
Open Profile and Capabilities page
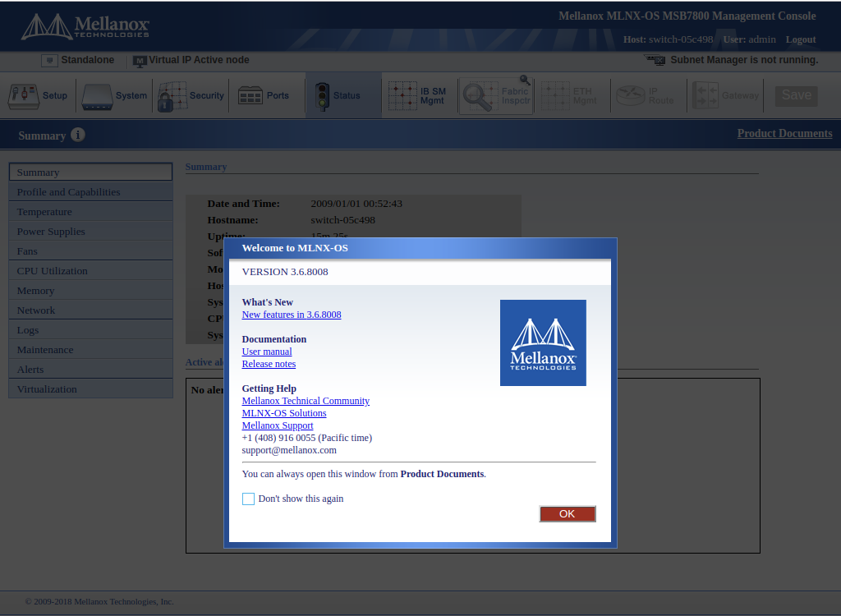coord(90,192)
